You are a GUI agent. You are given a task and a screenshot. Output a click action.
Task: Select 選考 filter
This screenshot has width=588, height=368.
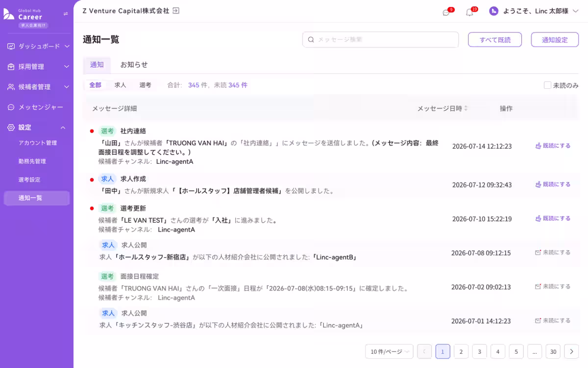coord(145,85)
